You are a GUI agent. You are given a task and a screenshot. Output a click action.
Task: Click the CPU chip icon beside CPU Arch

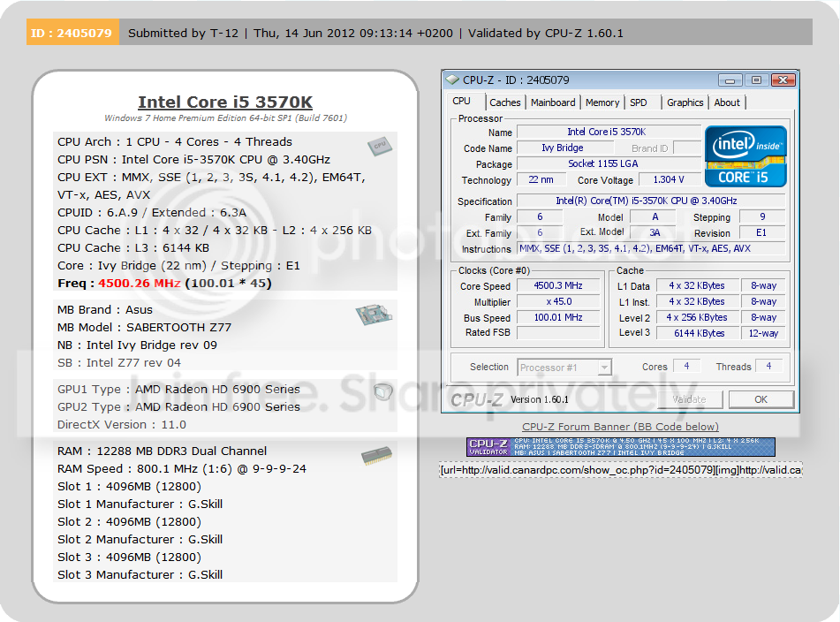click(380, 146)
